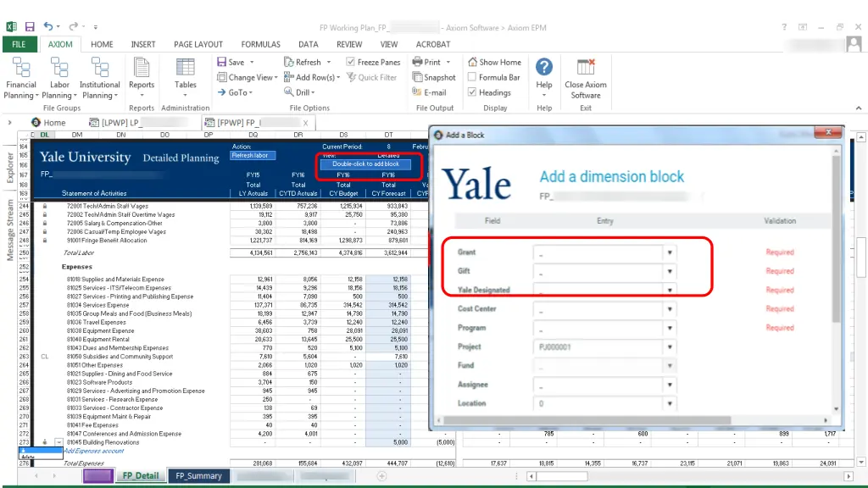Image resolution: width=868 pixels, height=488 pixels.
Task: Click the Change View icon
Action: [x=222, y=77]
